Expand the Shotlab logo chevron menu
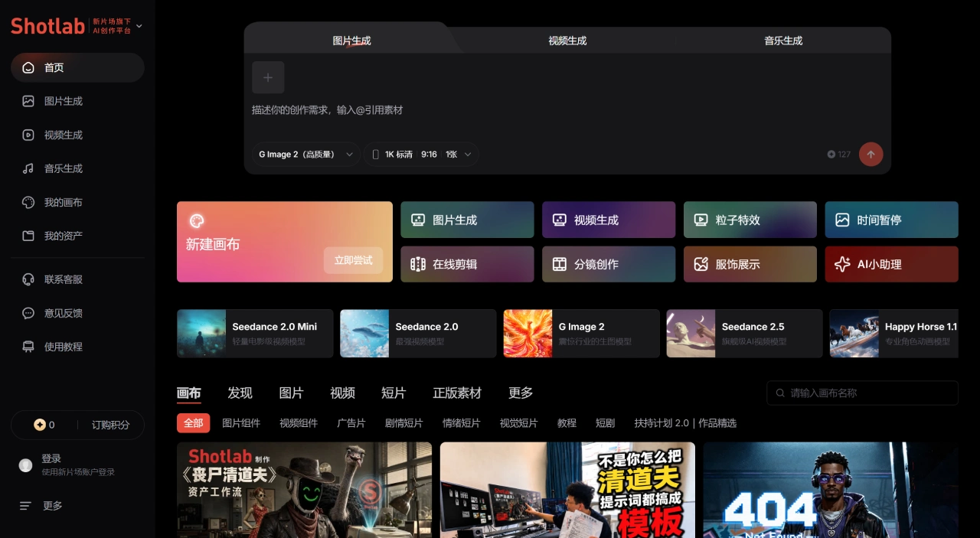The image size is (980, 538). point(139,26)
